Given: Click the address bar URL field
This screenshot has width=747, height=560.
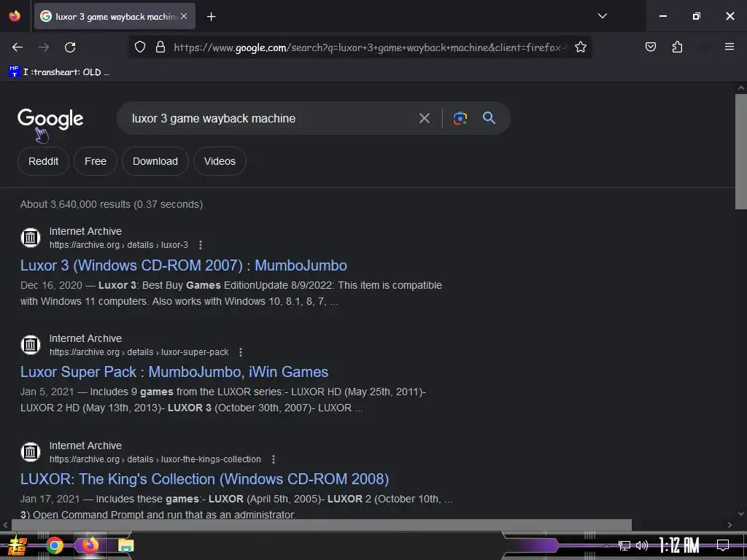Looking at the screenshot, I should tap(371, 47).
